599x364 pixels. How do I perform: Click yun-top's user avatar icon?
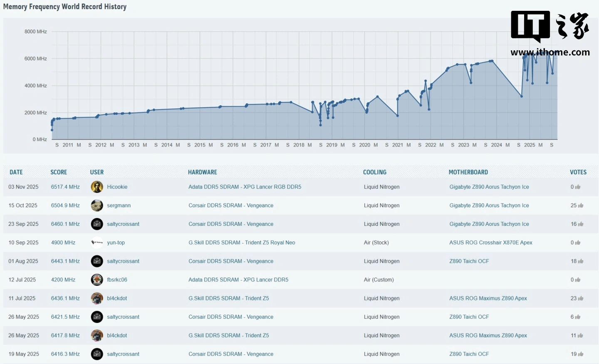coord(97,243)
